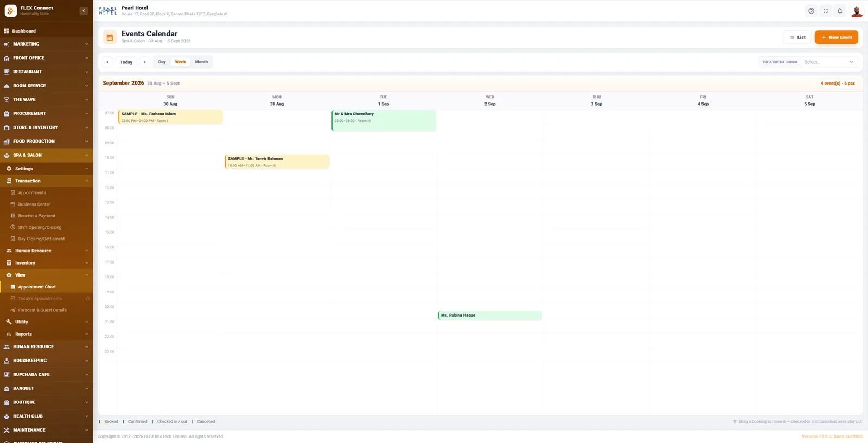868x443 pixels.
Task: Jump to Today button
Action: click(x=126, y=62)
